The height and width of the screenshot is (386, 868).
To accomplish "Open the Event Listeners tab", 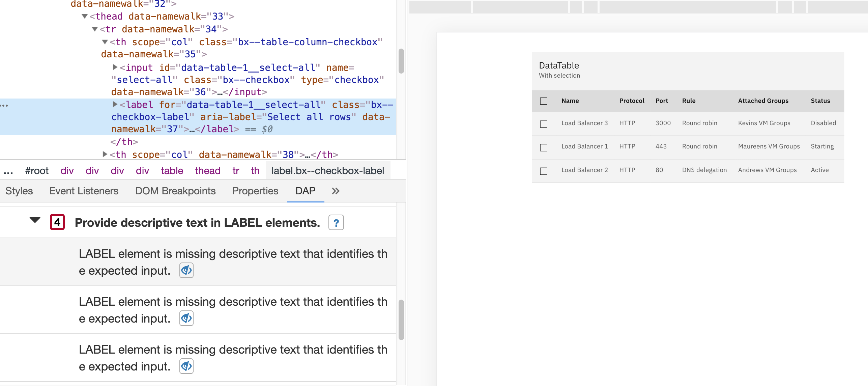I will pyautogui.click(x=84, y=191).
